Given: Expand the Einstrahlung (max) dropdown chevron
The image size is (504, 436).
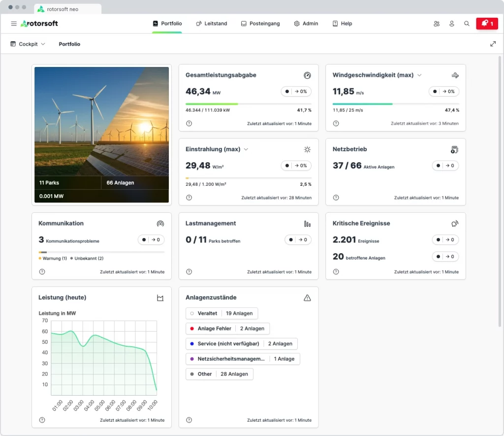Looking at the screenshot, I should (246, 149).
